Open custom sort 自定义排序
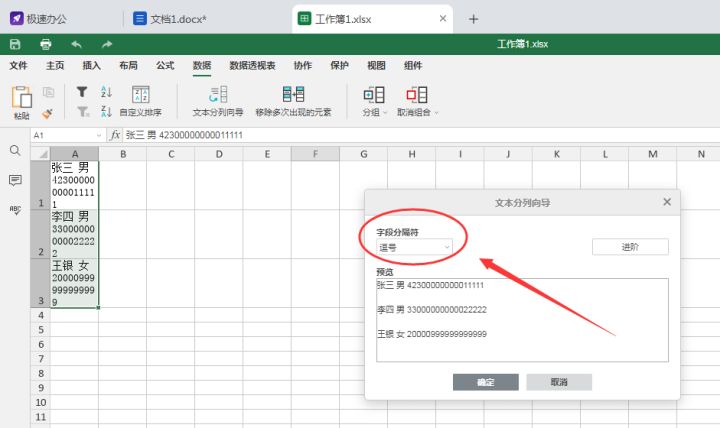This screenshot has width=720, height=428. (141, 101)
